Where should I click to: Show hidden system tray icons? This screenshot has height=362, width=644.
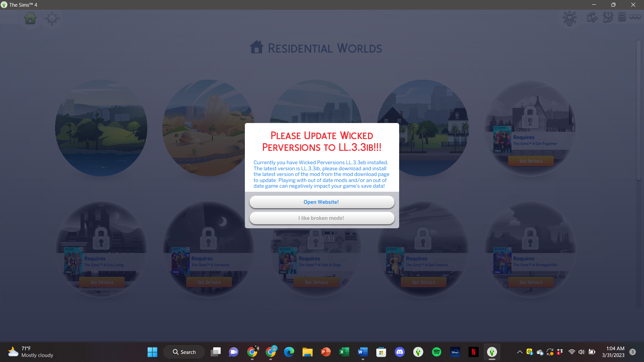pos(520,352)
